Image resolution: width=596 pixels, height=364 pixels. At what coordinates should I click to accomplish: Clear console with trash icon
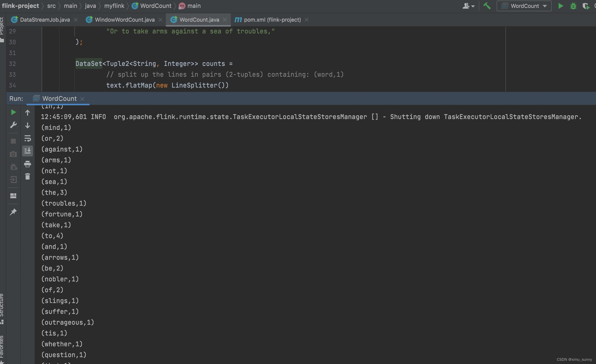click(28, 176)
